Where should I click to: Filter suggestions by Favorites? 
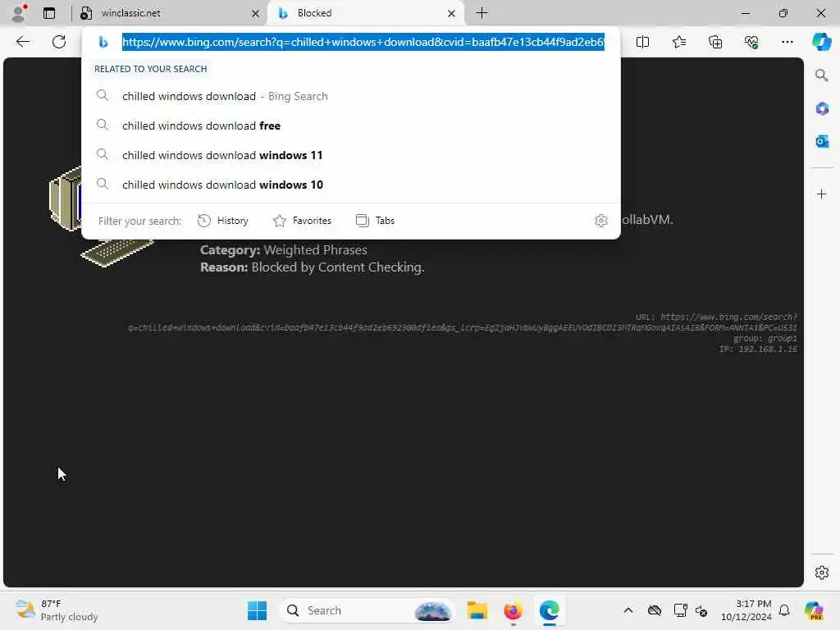(302, 221)
